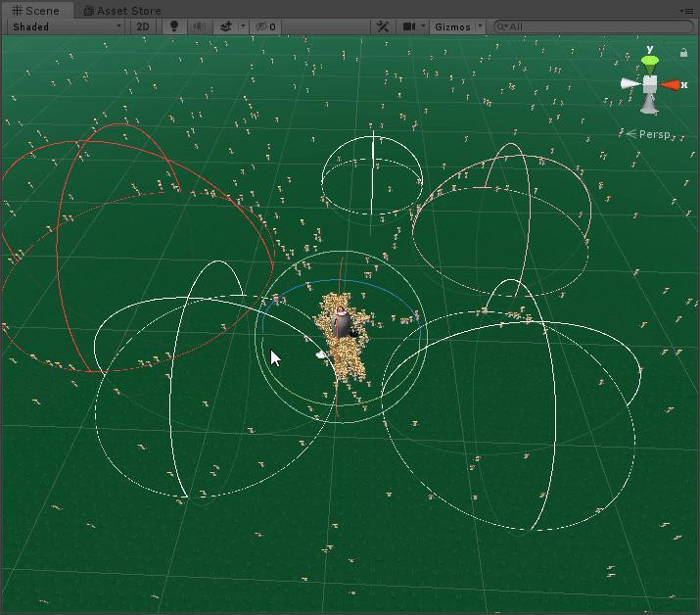Toggle Gizmos button
The width and height of the screenshot is (700, 615).
point(452,26)
